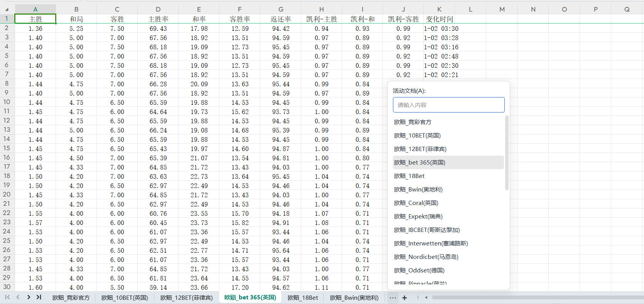The height and width of the screenshot is (304, 644).
Task: Open the more sheets ellipsis button
Action: pyautogui.click(x=393, y=297)
